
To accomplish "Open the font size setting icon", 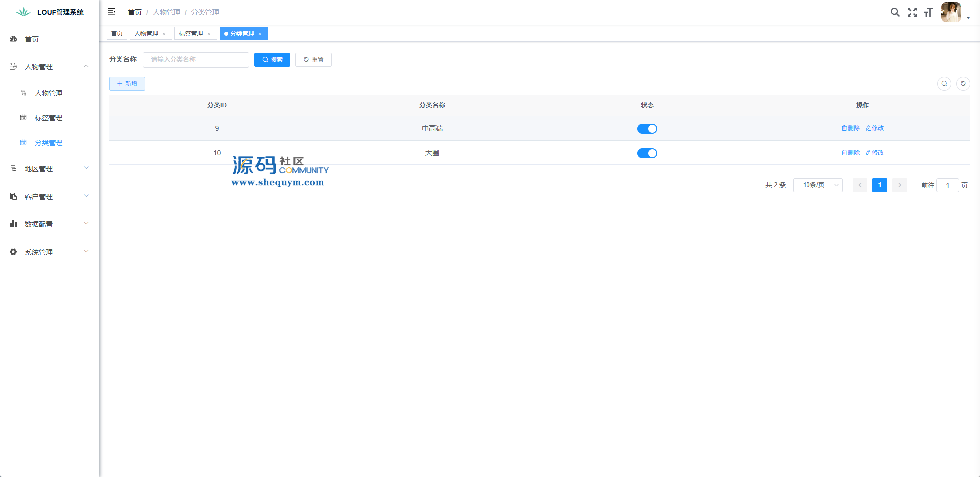I will 928,12.
